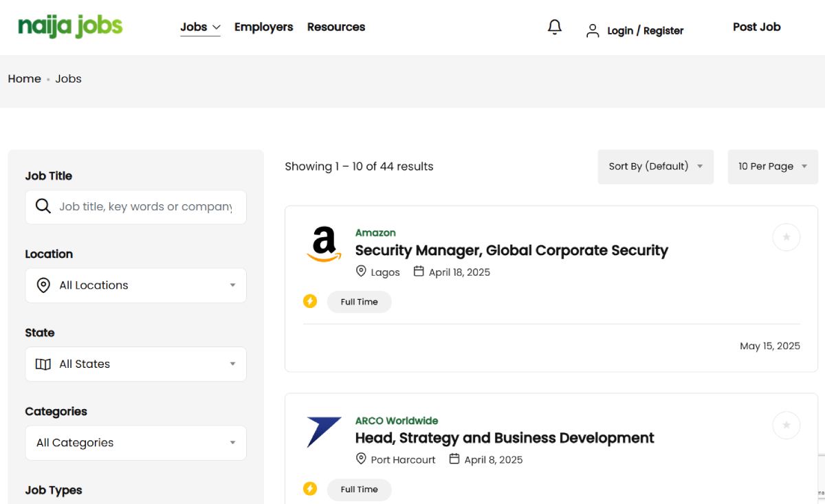The image size is (825, 504).
Task: Click the Amazon company logo
Action: click(x=324, y=245)
